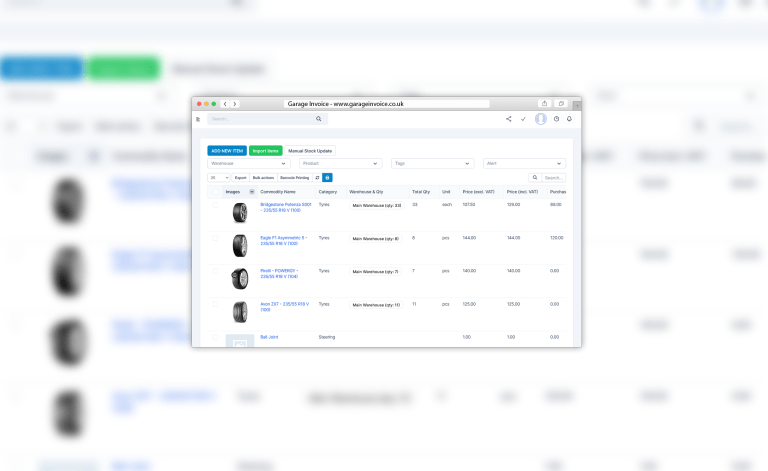The height and width of the screenshot is (471, 768).
Task: Expand the Alert filter dropdown
Action: 524,163
